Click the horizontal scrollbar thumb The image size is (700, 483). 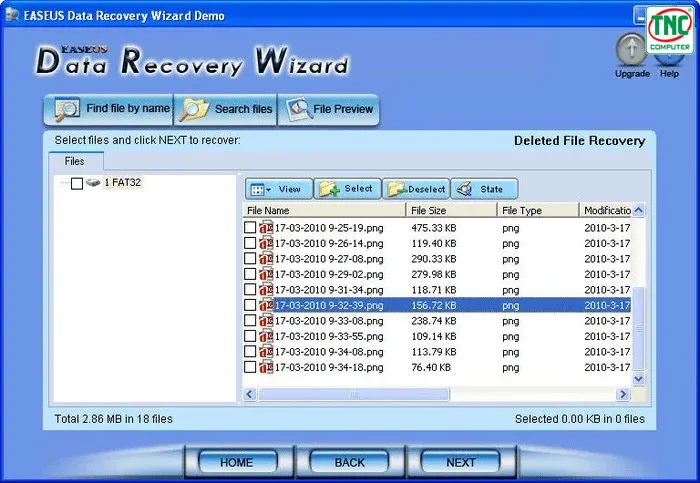pyautogui.click(x=354, y=394)
